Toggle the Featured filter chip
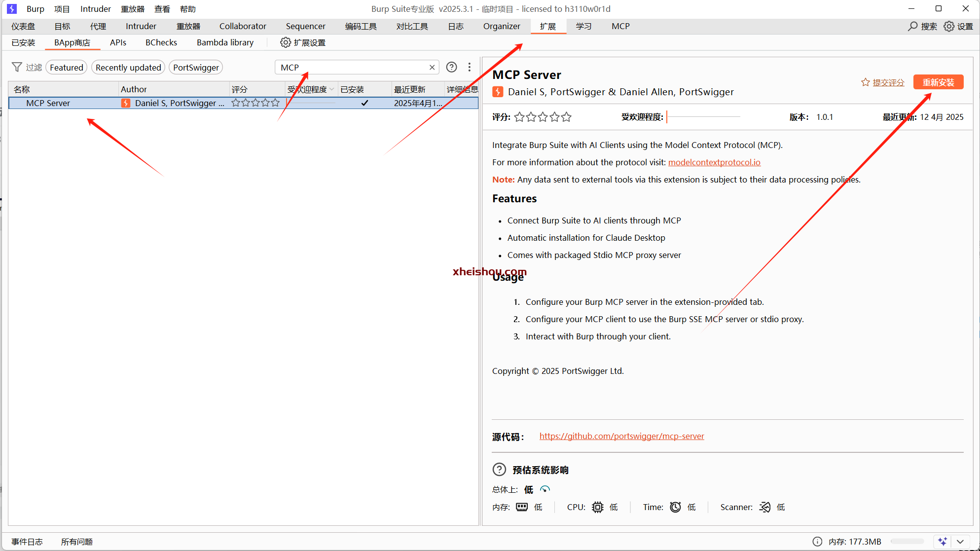The height and width of the screenshot is (551, 980). (67, 68)
